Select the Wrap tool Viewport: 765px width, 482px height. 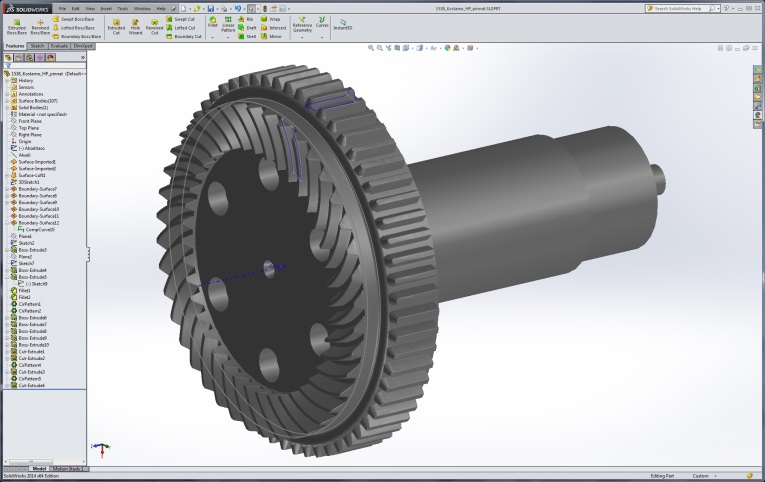270,19
